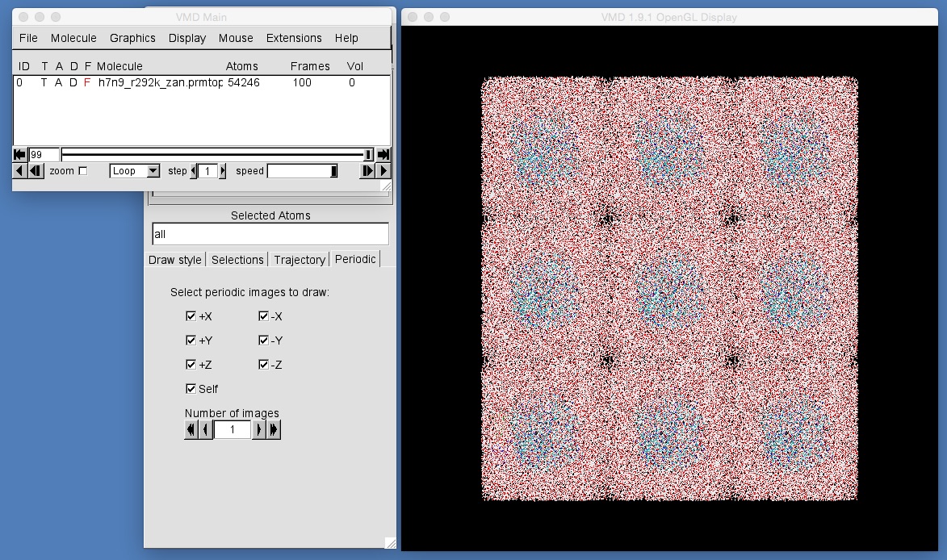Uncheck the +X periodic image checkbox
Screen dimensions: 947x560
point(191,316)
